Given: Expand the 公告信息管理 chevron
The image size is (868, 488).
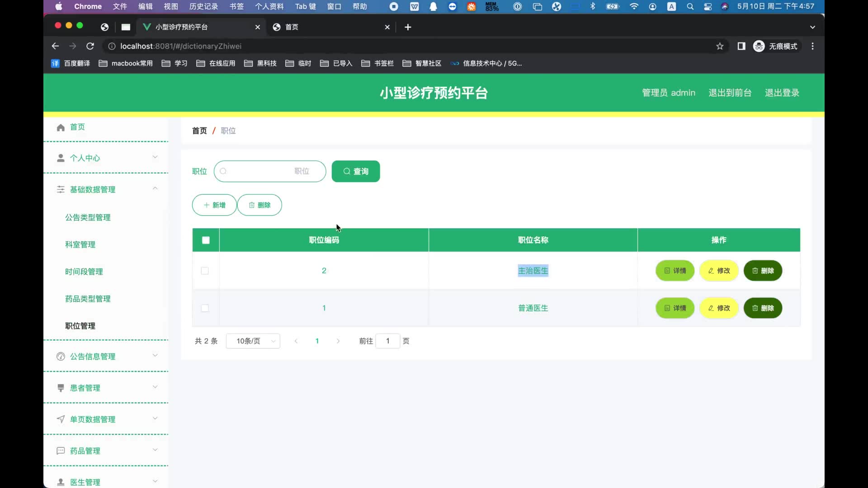Looking at the screenshot, I should click(x=155, y=356).
